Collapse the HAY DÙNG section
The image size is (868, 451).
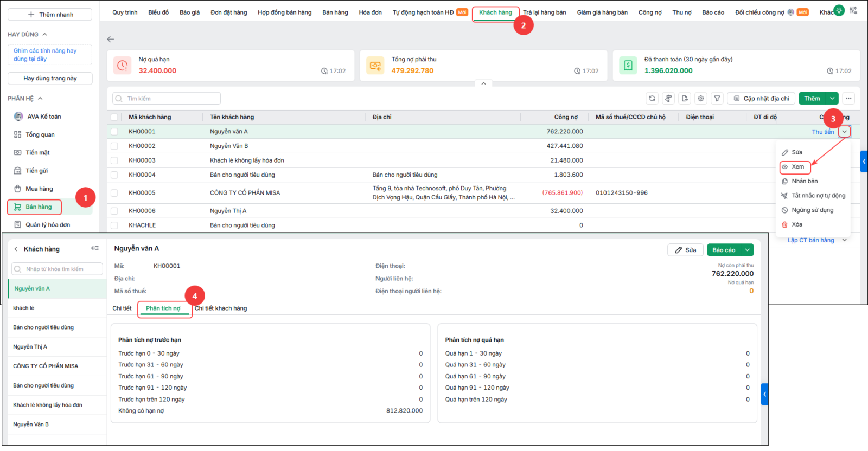coord(44,34)
